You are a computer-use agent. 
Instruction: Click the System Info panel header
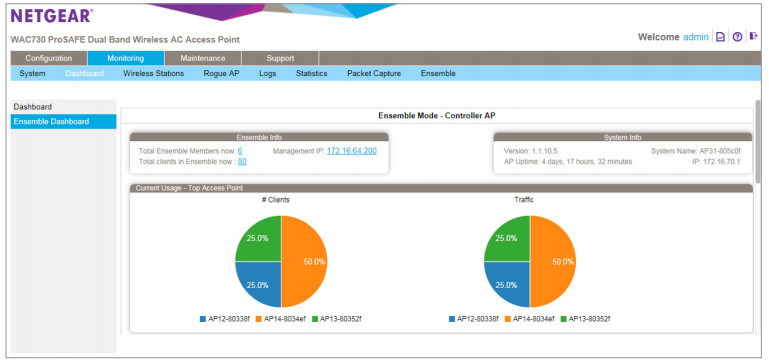(x=622, y=137)
